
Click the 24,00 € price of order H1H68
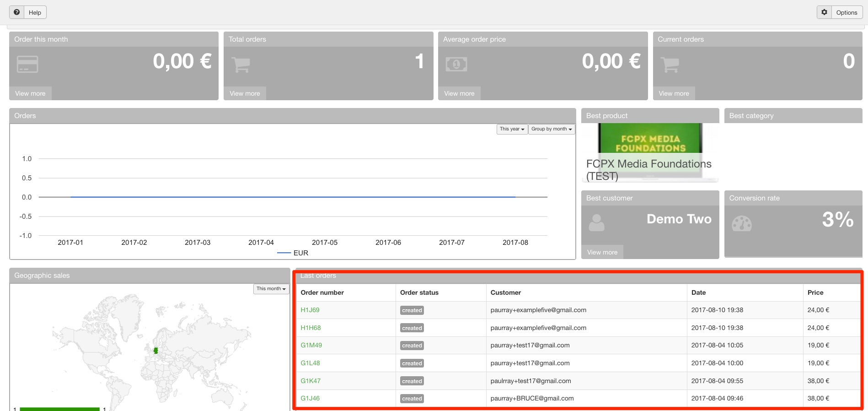818,328
